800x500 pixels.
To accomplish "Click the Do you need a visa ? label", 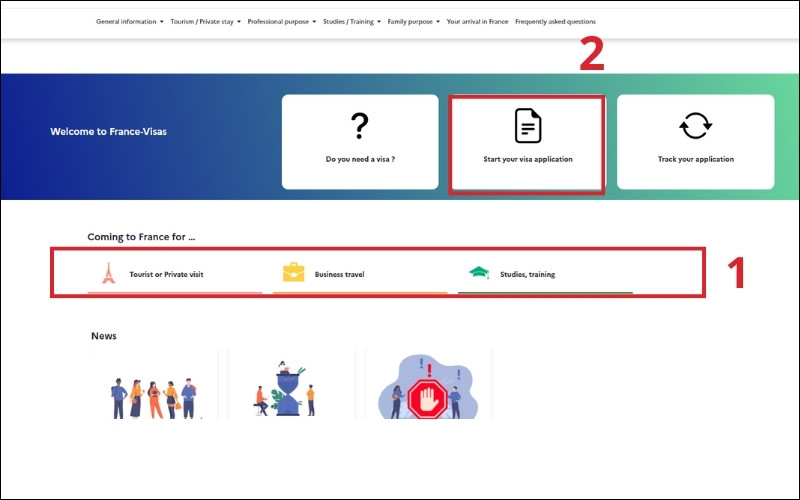I will pos(360,159).
